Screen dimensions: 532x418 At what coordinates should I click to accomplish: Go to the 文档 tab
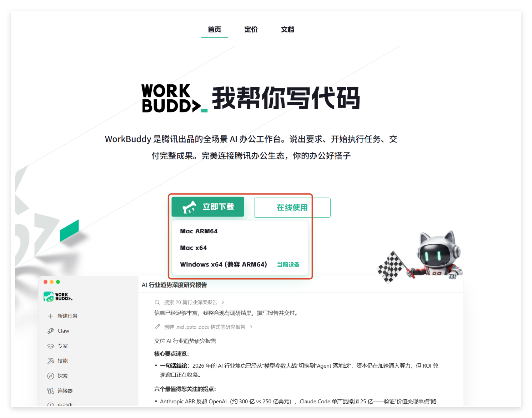click(x=287, y=29)
